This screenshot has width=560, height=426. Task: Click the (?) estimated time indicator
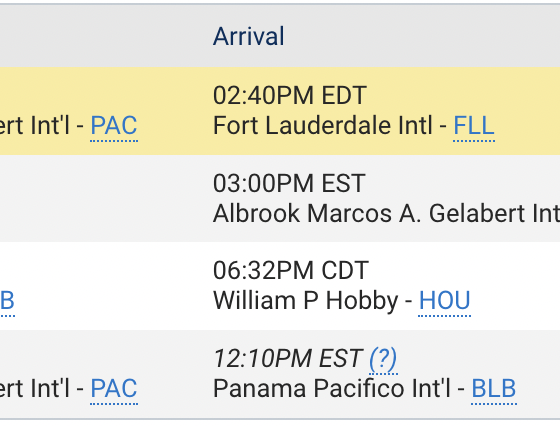coord(383,359)
